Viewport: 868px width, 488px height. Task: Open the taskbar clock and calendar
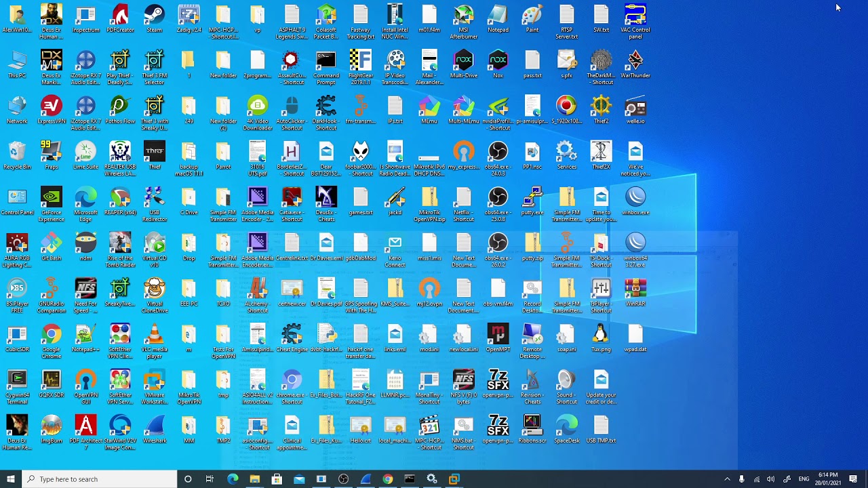(828, 479)
